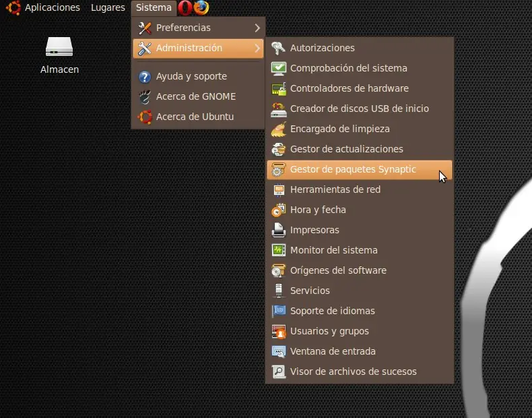Click the Gestor de actualizaciones icon
Image resolution: width=532 pixels, height=418 pixels.
279,150
